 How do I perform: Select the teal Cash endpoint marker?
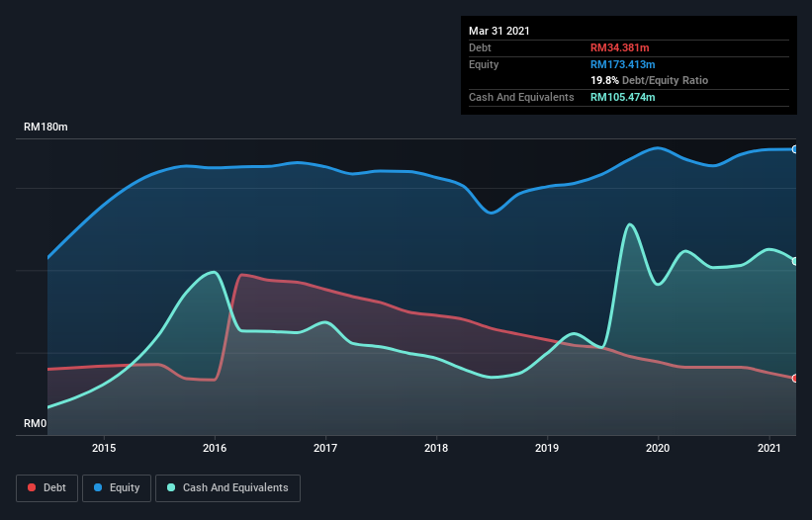[x=795, y=261]
